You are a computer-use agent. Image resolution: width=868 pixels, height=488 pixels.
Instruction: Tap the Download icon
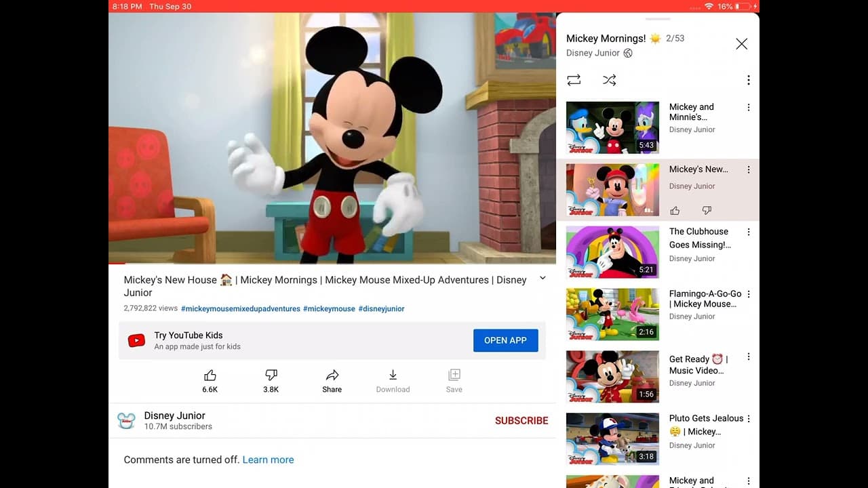tap(393, 375)
